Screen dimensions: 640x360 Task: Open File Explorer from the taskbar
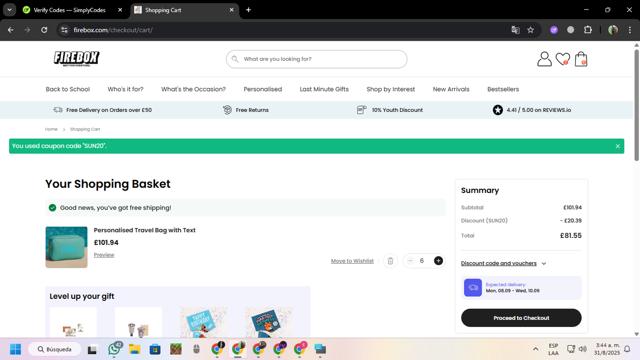tap(135, 349)
